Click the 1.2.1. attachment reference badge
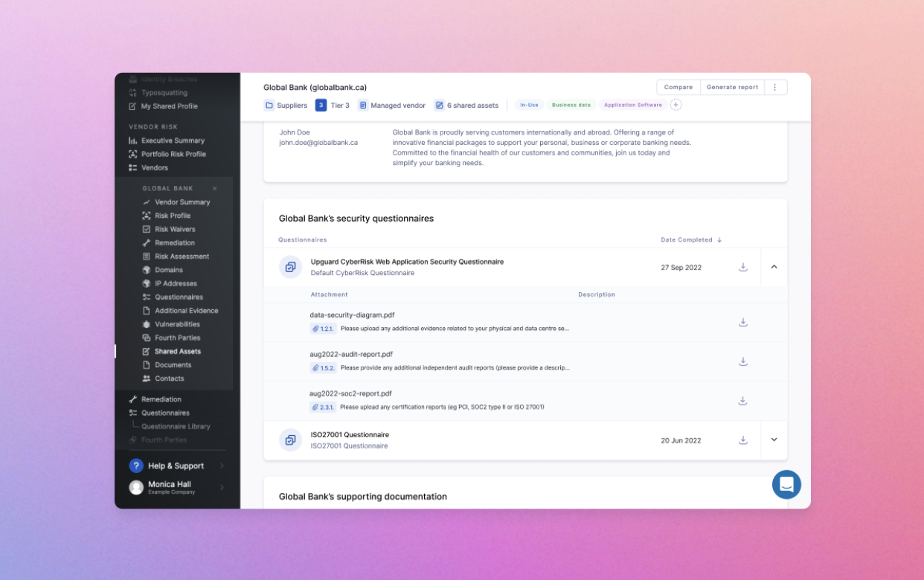Screen dimensions: 924x580 tap(323, 328)
